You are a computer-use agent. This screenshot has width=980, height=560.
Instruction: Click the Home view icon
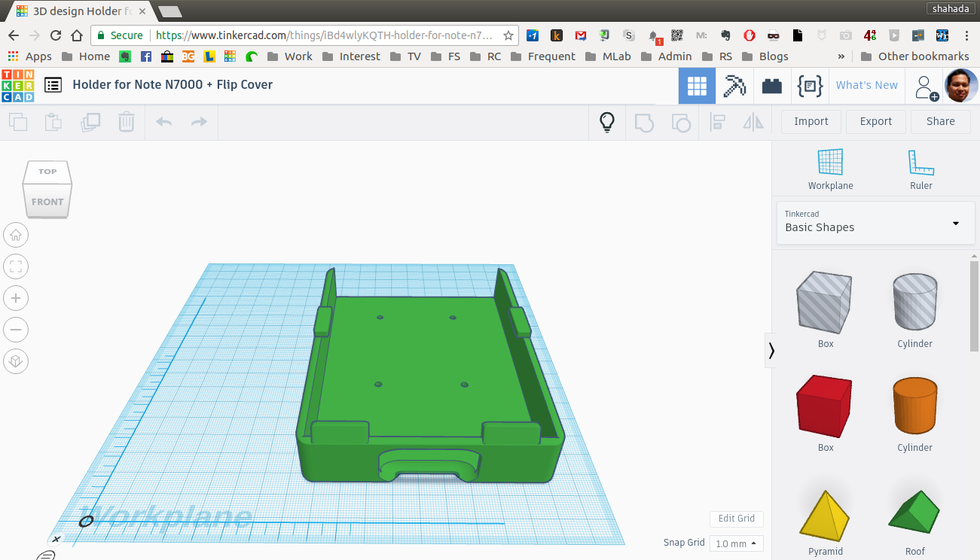15,235
